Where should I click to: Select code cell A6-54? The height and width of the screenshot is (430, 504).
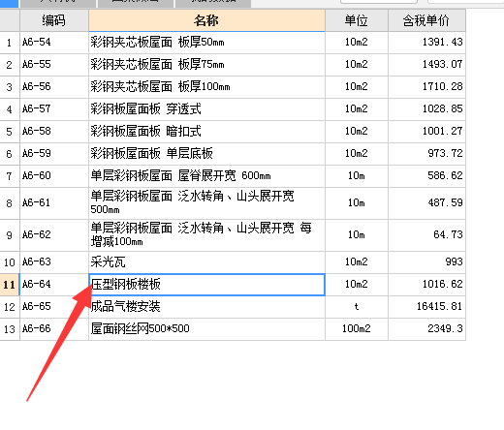click(54, 43)
